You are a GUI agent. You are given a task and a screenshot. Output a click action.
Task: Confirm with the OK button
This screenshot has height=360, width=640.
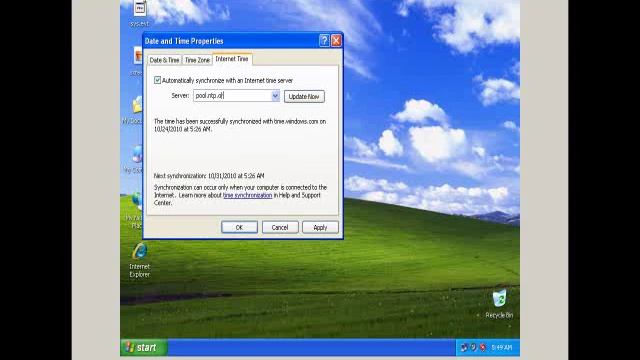coord(239,227)
